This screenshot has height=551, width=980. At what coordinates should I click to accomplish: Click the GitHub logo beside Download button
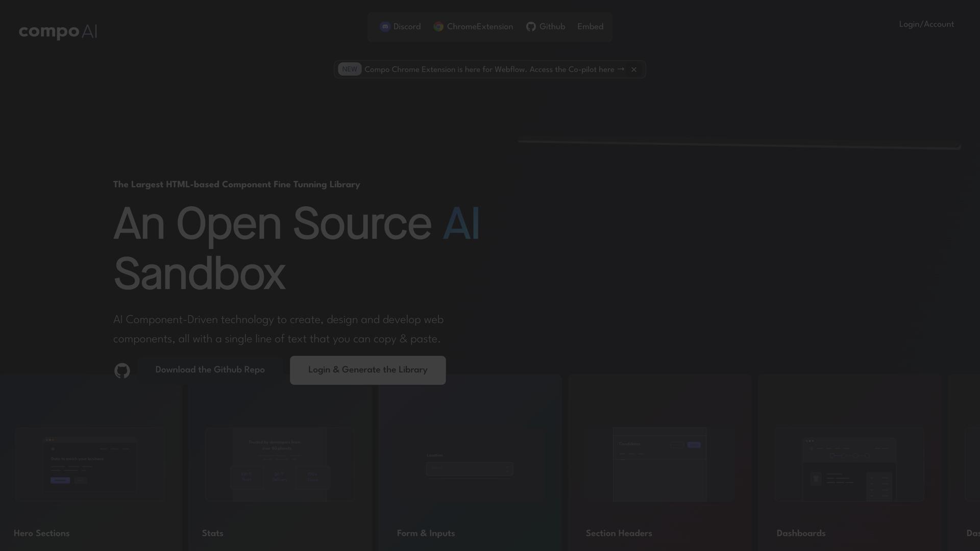coord(121,370)
